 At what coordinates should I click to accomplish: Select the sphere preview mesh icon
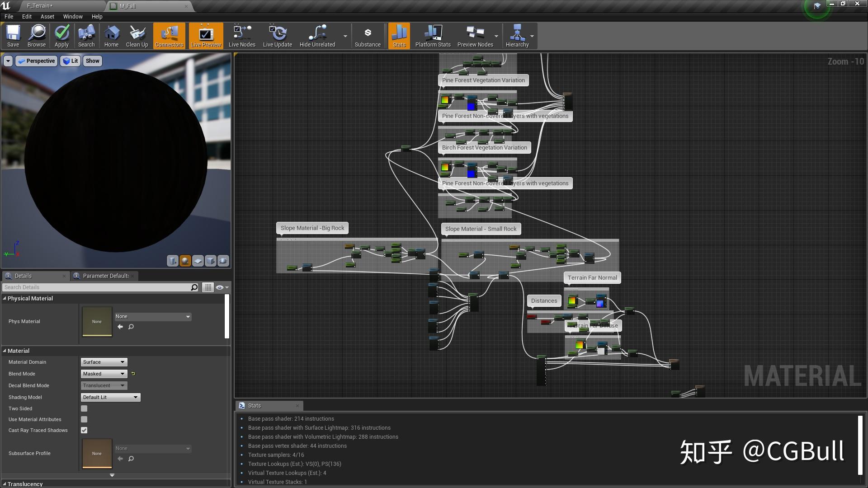coord(185,261)
